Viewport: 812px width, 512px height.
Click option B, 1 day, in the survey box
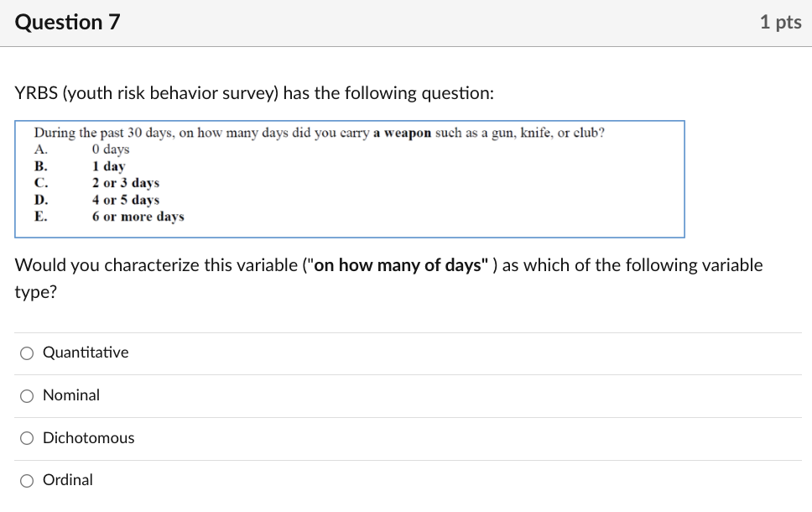pos(107,165)
